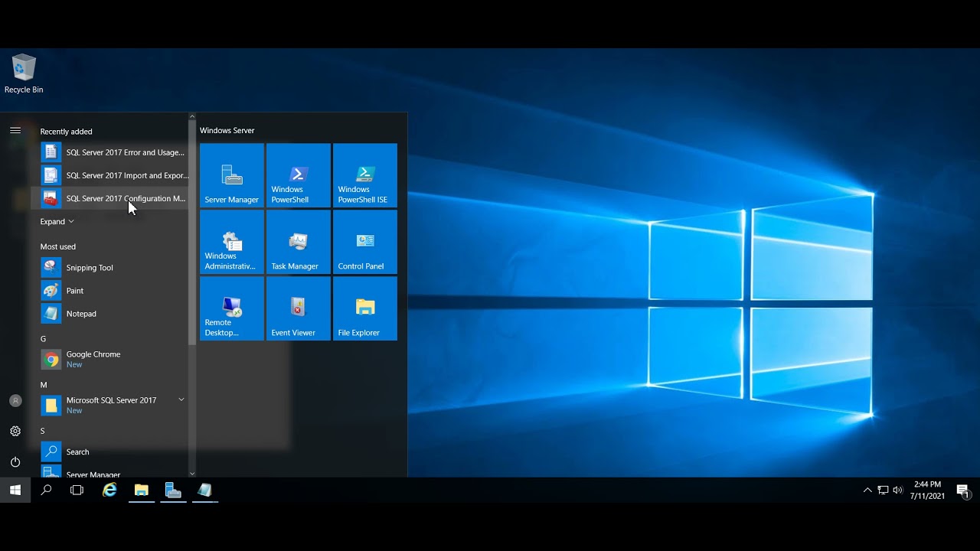This screenshot has width=980, height=551.
Task: Launch SQL Server 2017 Import and Export
Action: 113,175
